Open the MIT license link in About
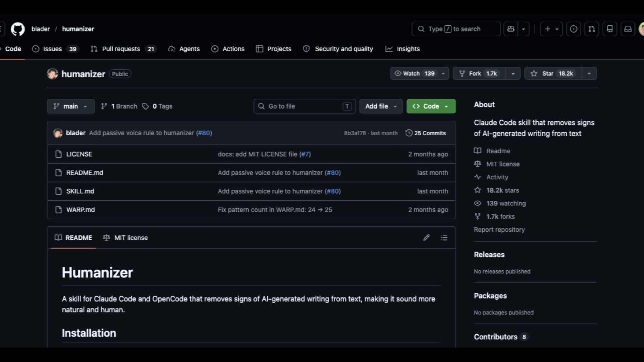 pyautogui.click(x=497, y=164)
